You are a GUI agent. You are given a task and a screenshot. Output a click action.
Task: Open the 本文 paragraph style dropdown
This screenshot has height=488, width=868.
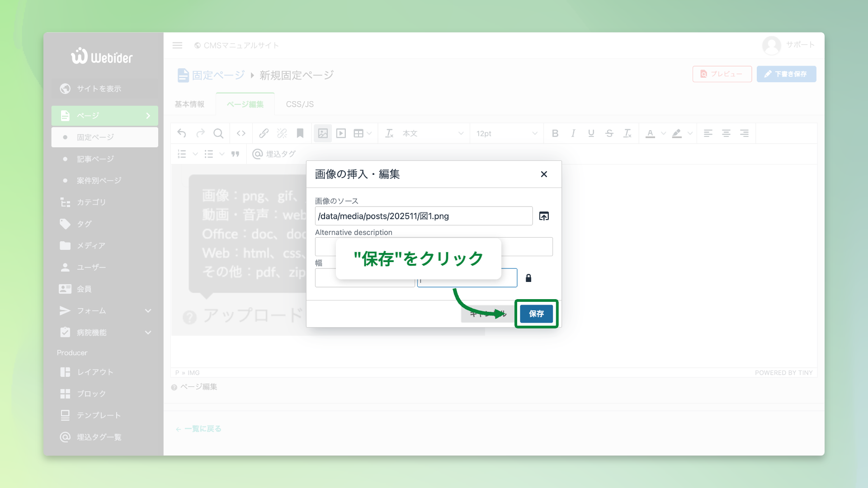(x=423, y=133)
